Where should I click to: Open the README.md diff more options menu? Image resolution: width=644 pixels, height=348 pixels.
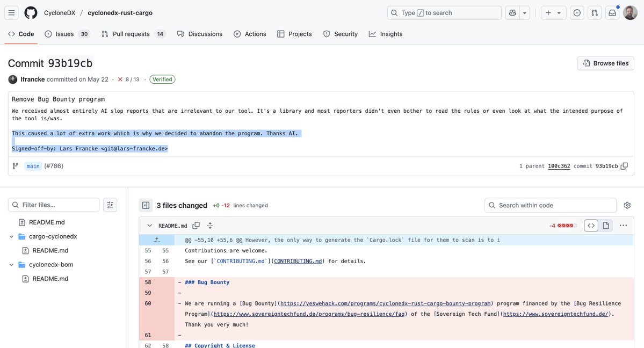[x=623, y=226]
